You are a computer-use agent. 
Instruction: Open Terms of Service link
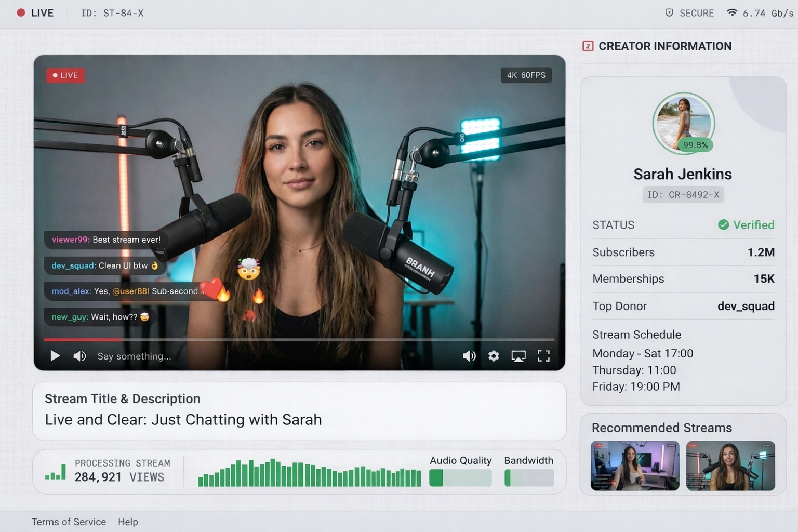pyautogui.click(x=69, y=522)
